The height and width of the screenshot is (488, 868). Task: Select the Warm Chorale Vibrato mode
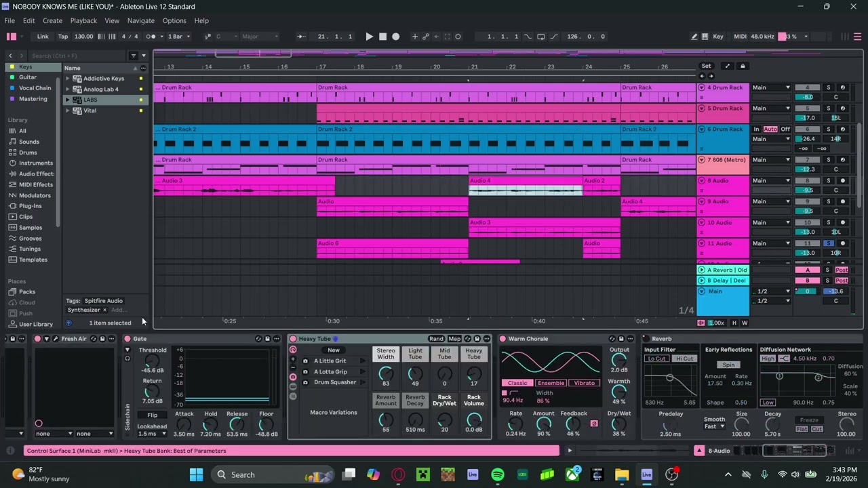coord(584,384)
